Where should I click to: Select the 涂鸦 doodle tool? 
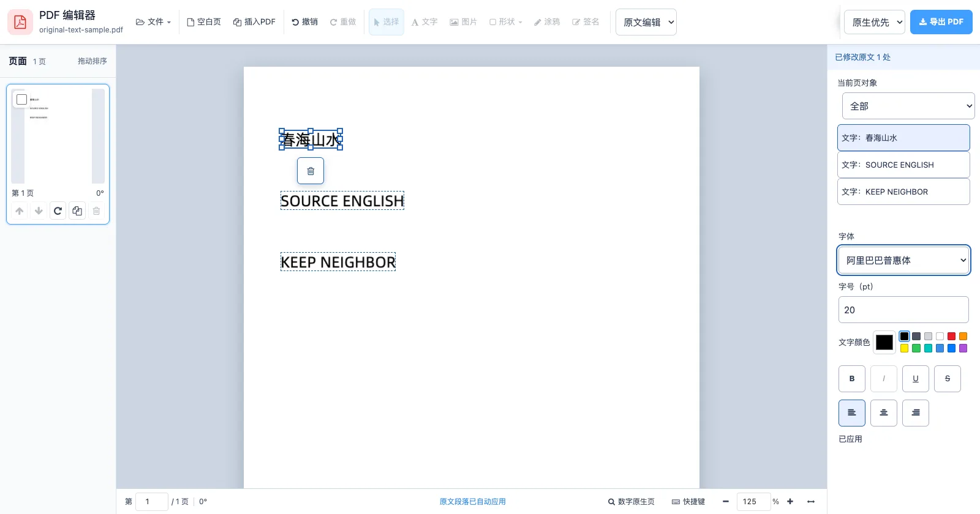547,22
